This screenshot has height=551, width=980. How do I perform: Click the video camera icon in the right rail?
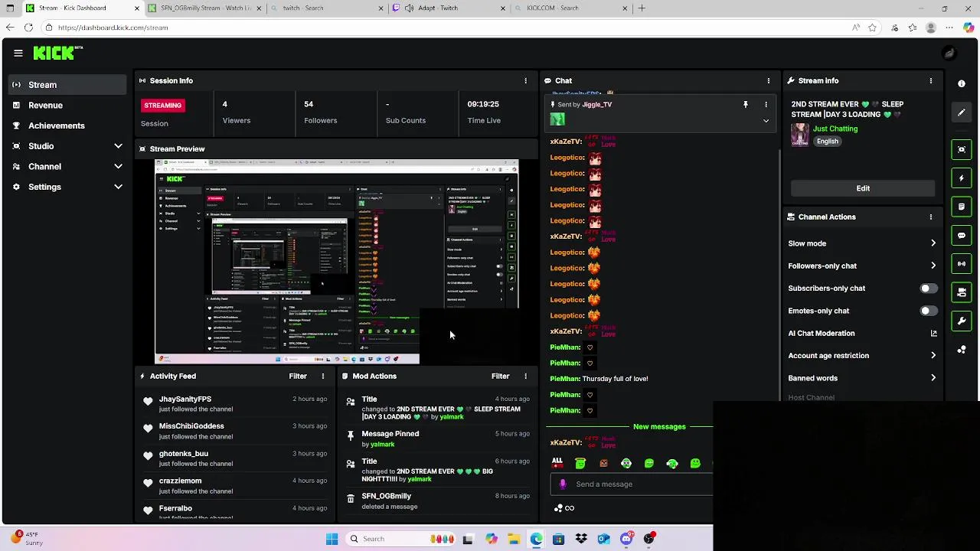pos(962,292)
